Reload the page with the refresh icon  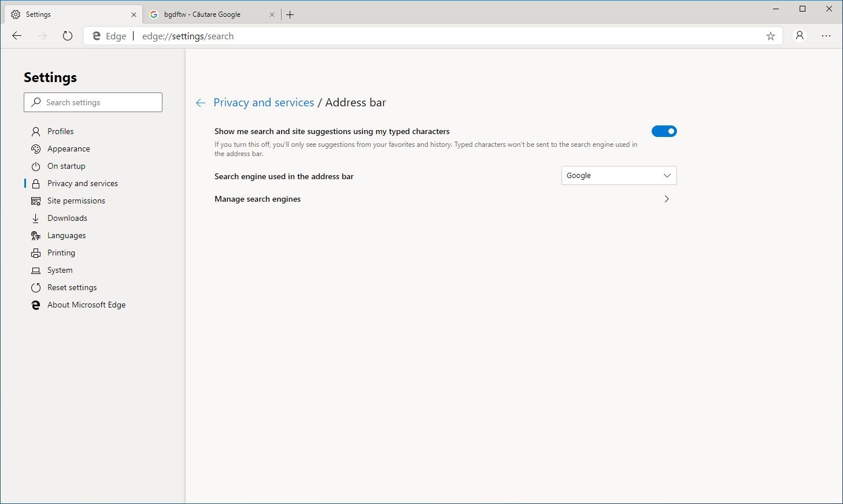click(x=68, y=36)
